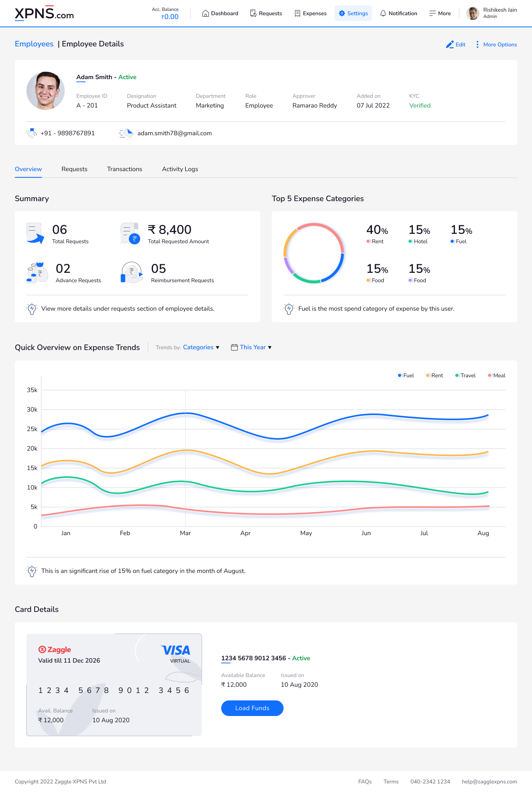Click the Expenses receipt icon in navbar
This screenshot has height=792, width=532.
[298, 13]
